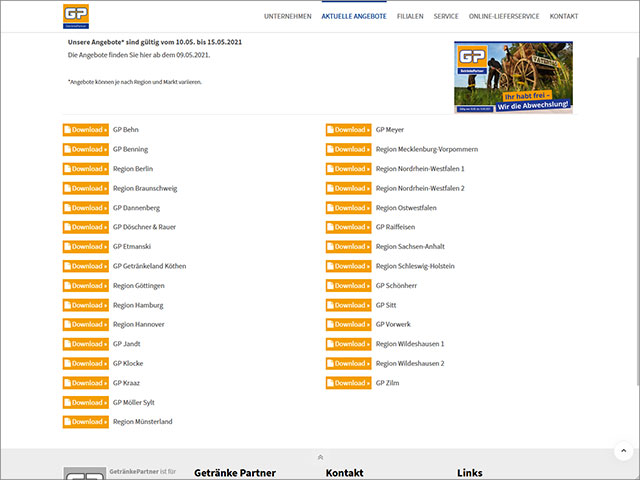Download the Region Nordrhein-Westfalen 2 offer

point(349,188)
